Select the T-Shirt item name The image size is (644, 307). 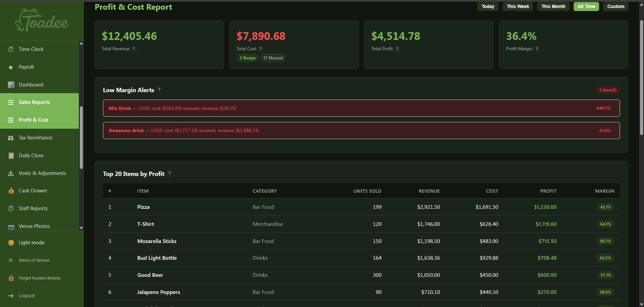(x=146, y=224)
